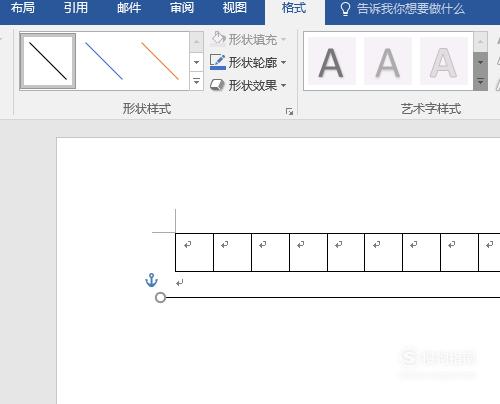Select the first dark WordArt style A
The image size is (500, 404).
coord(331,61)
